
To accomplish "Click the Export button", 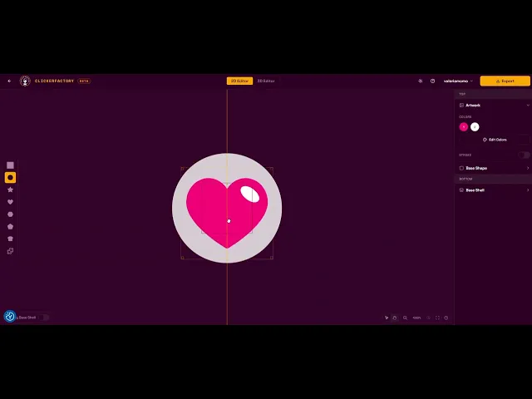I will [x=505, y=81].
